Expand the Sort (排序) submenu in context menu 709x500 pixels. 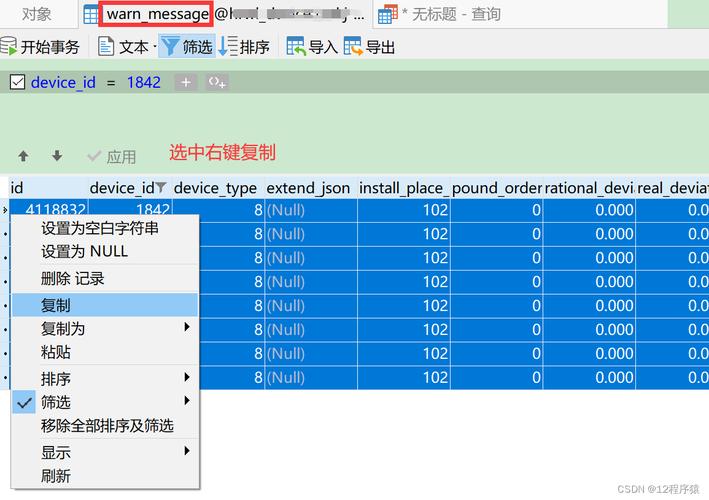105,378
